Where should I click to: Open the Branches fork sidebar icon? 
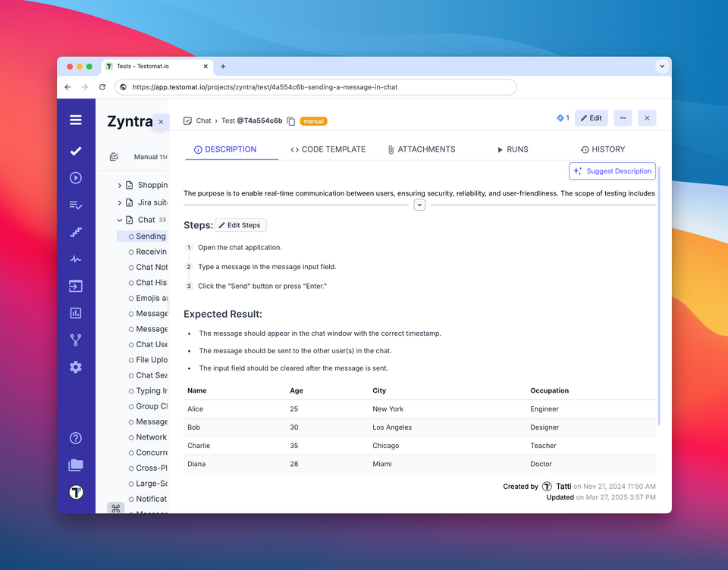click(x=76, y=340)
